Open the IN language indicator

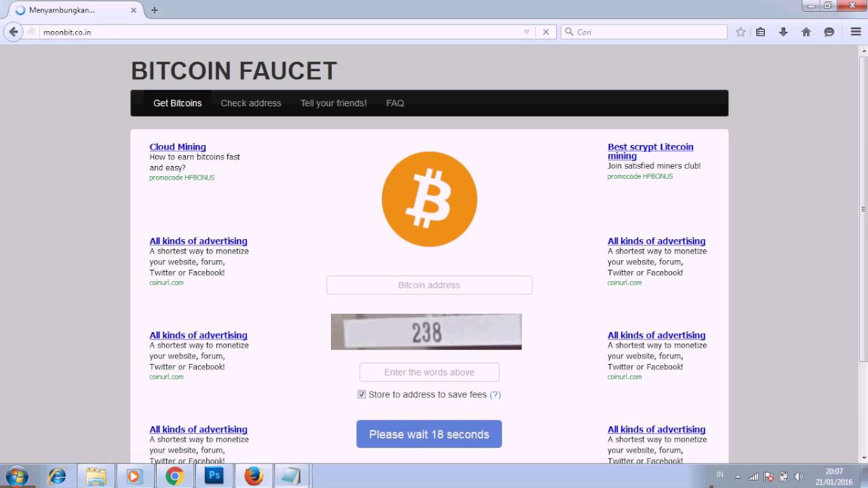[719, 474]
